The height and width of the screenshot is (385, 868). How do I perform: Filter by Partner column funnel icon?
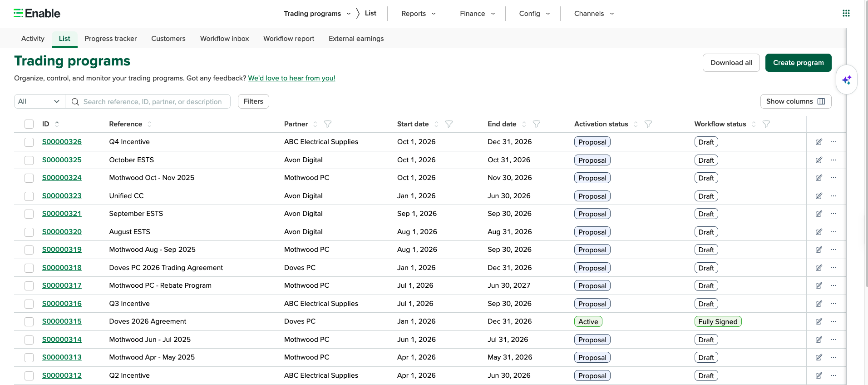click(x=328, y=124)
